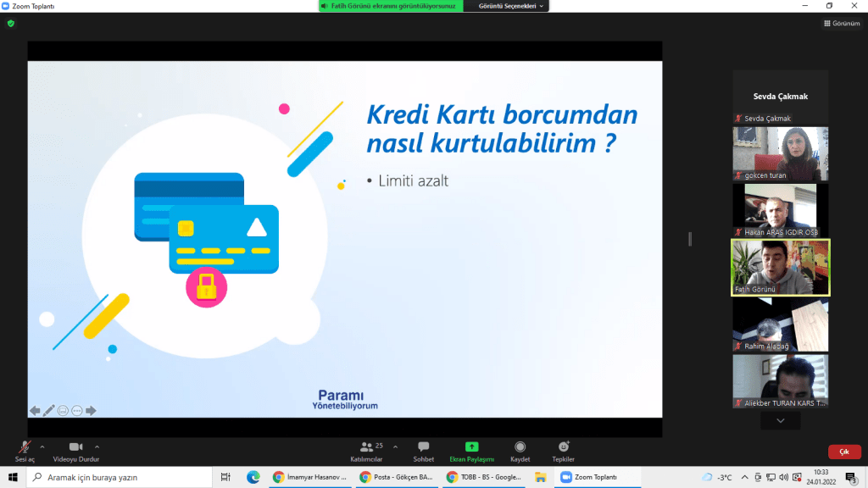Image resolution: width=868 pixels, height=488 pixels.
Task: Open the Katılımcılar participants panel
Action: pyautogui.click(x=366, y=447)
